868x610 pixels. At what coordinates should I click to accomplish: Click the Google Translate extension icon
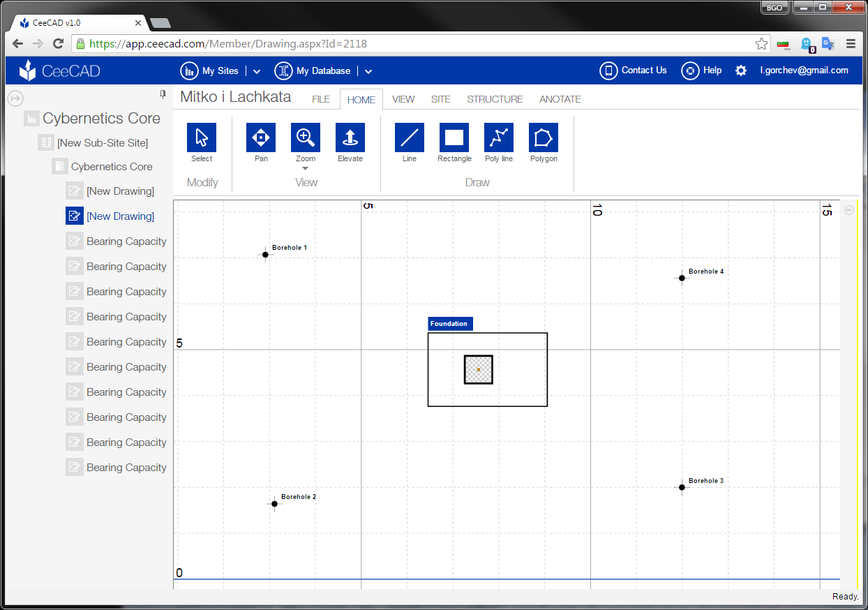828,43
